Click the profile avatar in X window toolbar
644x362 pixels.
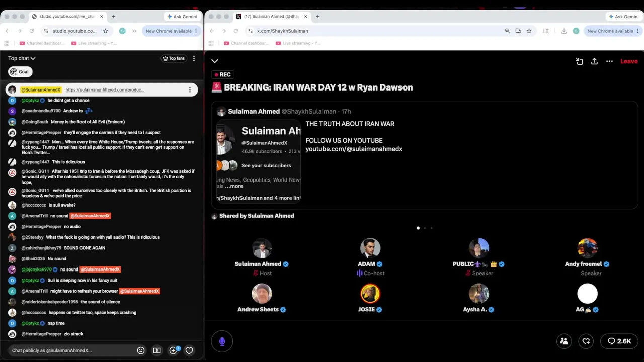coord(576,31)
